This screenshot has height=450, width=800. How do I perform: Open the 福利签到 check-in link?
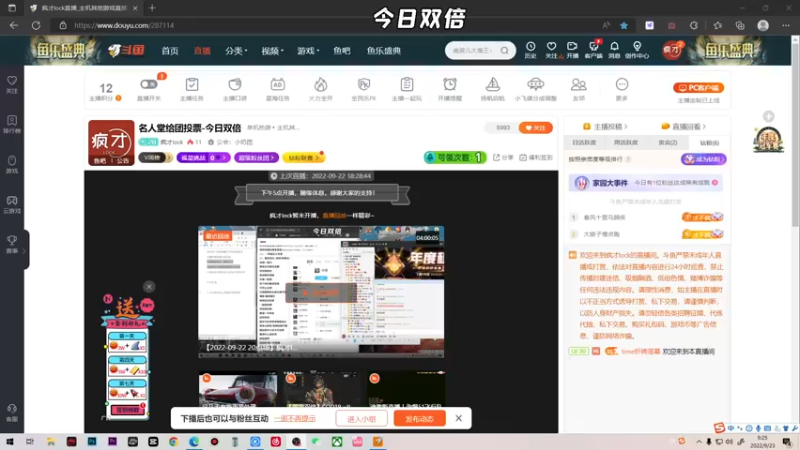(536, 158)
